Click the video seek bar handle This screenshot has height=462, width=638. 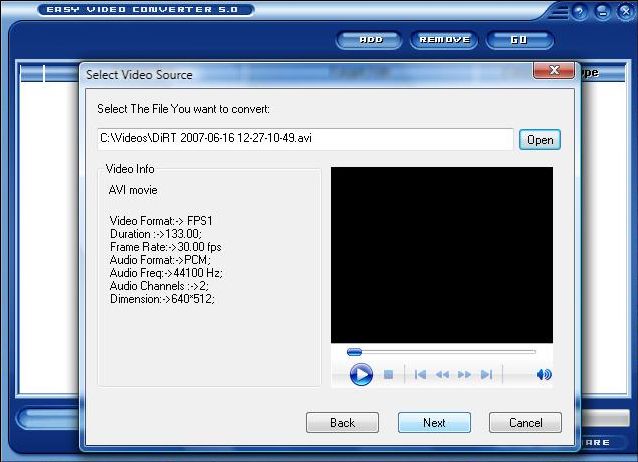pyautogui.click(x=354, y=352)
